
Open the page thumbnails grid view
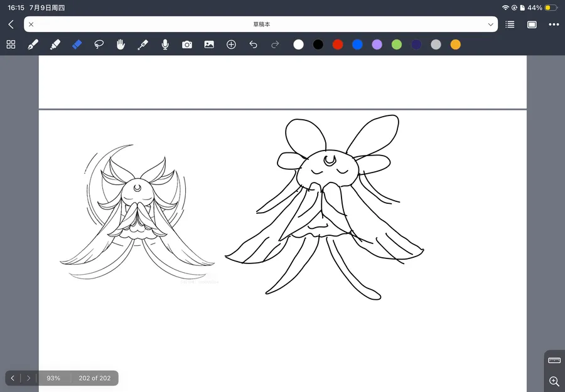point(11,45)
